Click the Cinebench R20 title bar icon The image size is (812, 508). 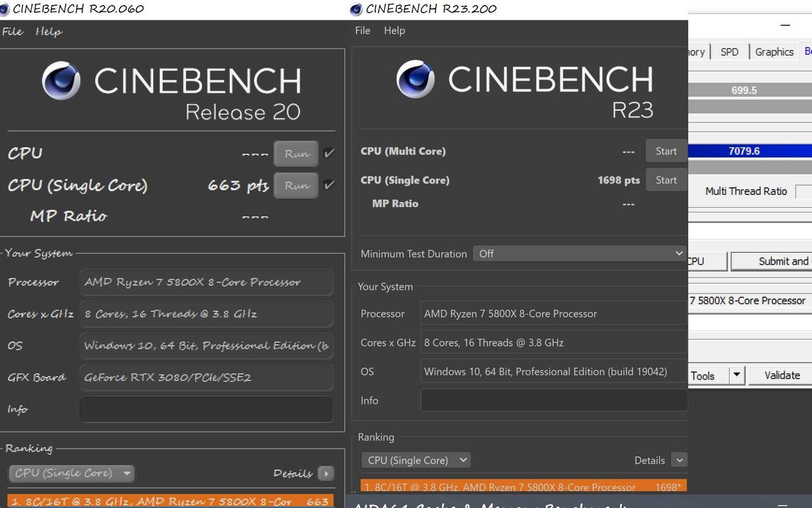(6, 8)
